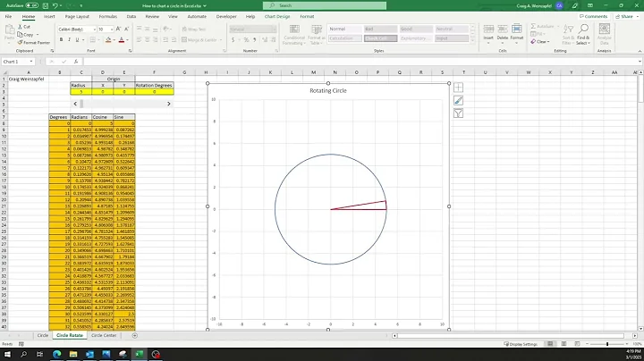This screenshot has width=644, height=361.
Task: Switch to the Circle Center sheet tab
Action: tap(104, 335)
